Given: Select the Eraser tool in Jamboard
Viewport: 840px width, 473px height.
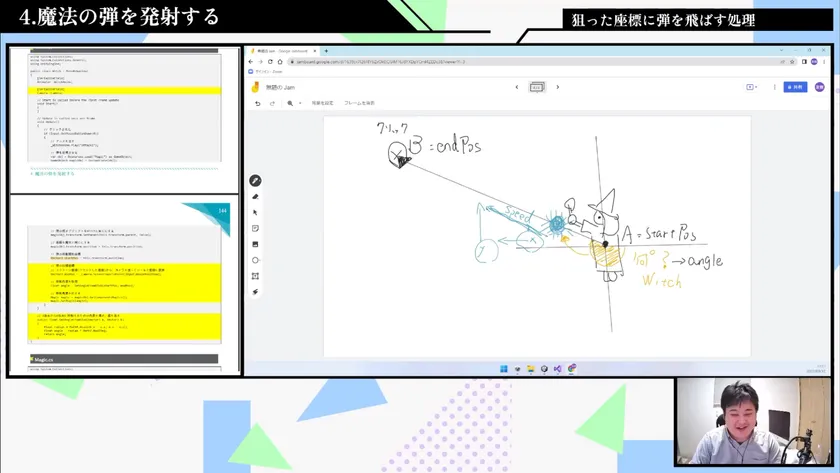Looking at the screenshot, I should click(x=256, y=197).
